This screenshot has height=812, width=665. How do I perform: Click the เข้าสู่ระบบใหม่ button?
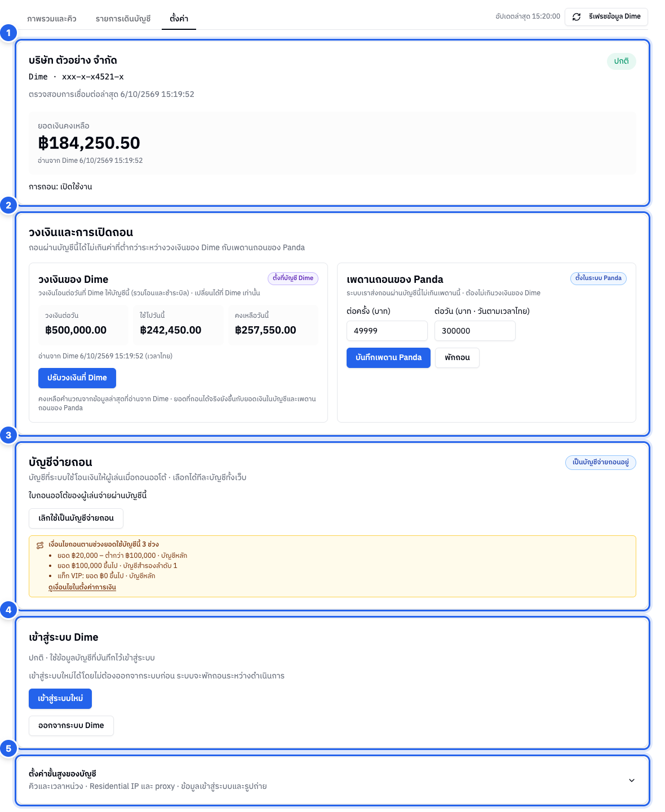tap(60, 699)
